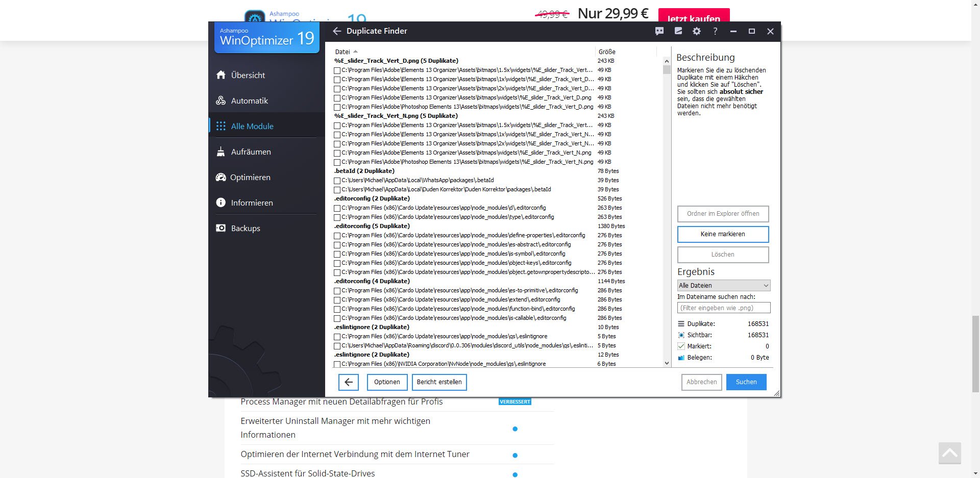
Task: Click the Belegen value 0 Byte
Action: (759, 358)
